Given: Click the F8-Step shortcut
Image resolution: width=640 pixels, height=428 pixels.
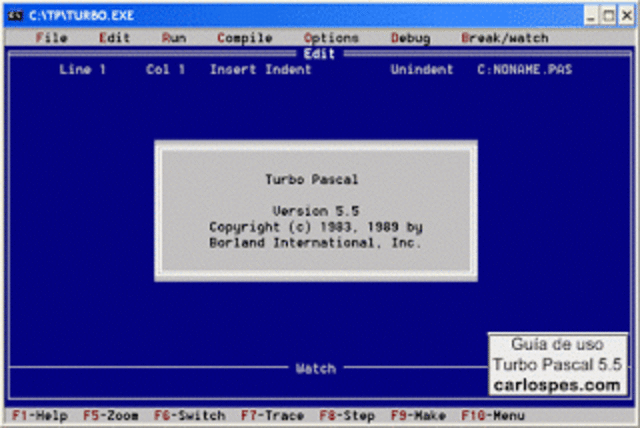Looking at the screenshot, I should pos(347,415).
